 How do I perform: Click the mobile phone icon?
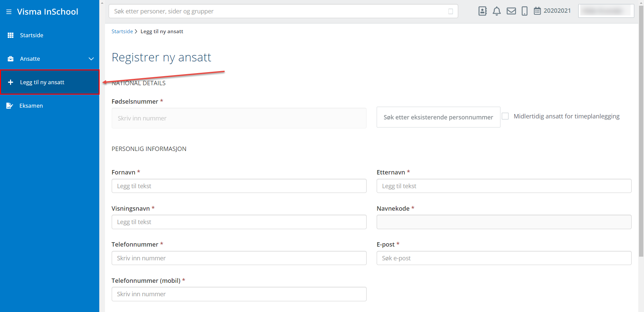point(525,11)
